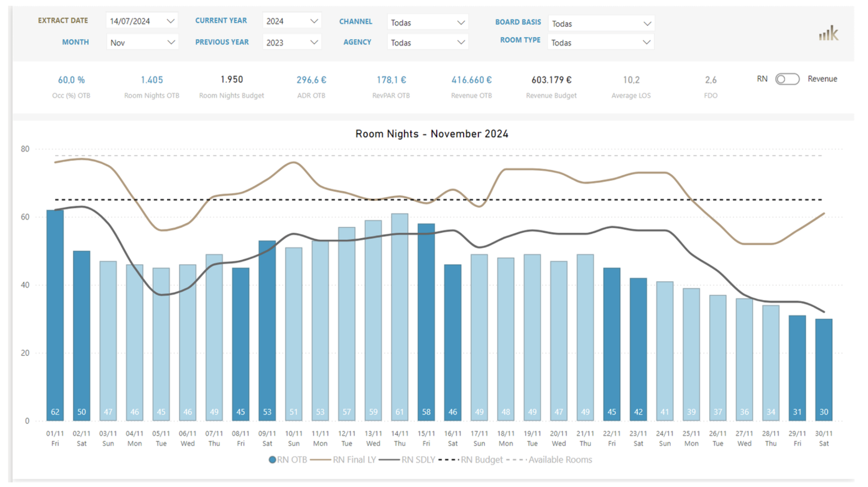868x487 pixels.
Task: Expand the Board Basis dropdown
Action: 601,23
